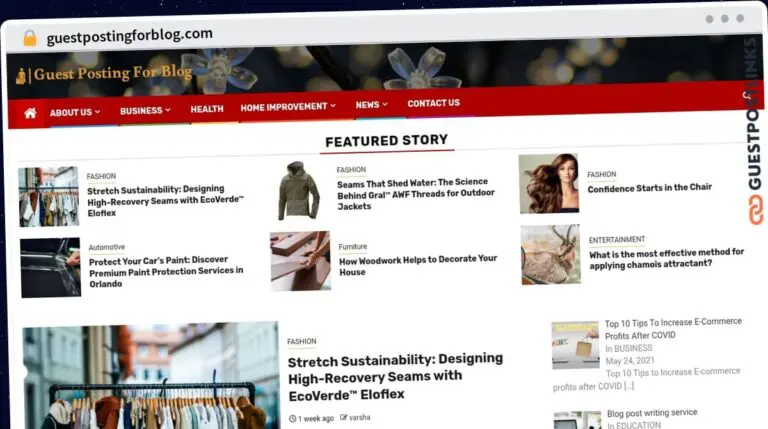Image resolution: width=768 pixels, height=429 pixels.
Task: Select the Automotive category label
Action: 107,247
